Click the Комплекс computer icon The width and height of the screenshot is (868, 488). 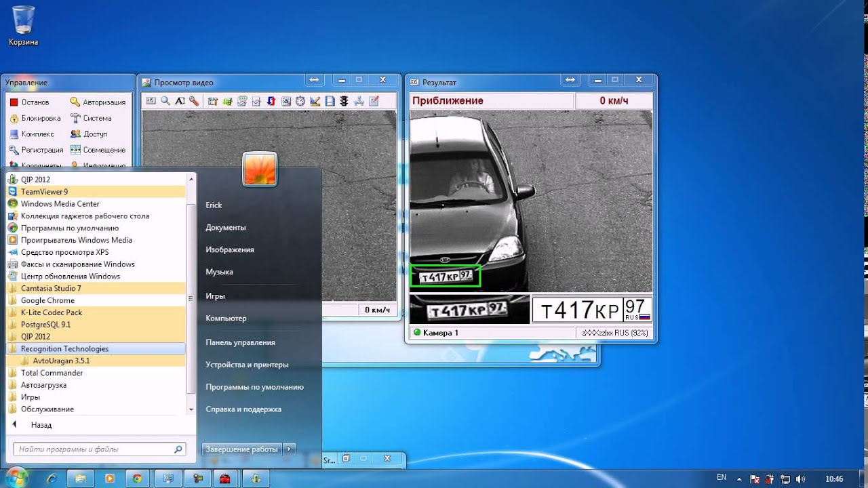[x=14, y=134]
